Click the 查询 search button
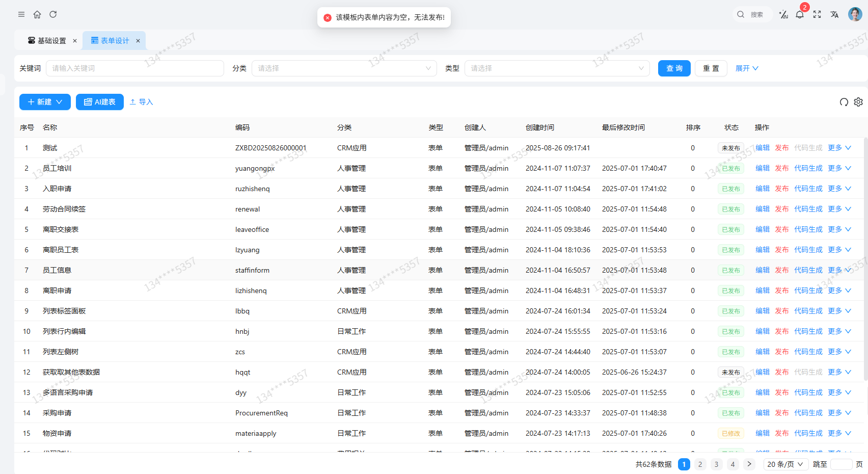 click(674, 68)
